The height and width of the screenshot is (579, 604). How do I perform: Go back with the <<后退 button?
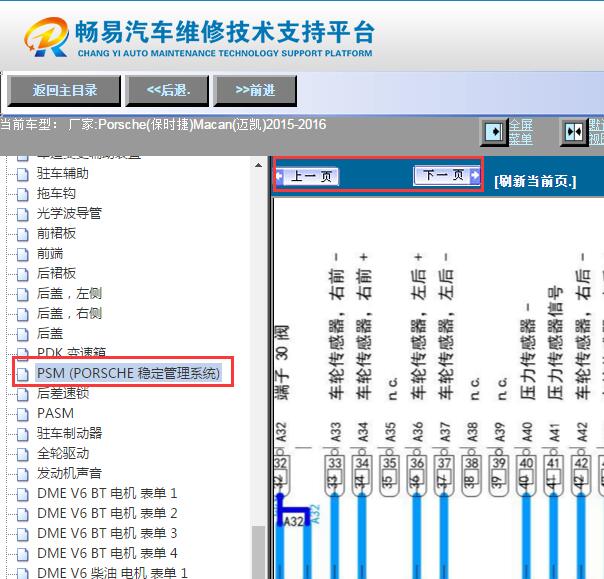(x=167, y=91)
